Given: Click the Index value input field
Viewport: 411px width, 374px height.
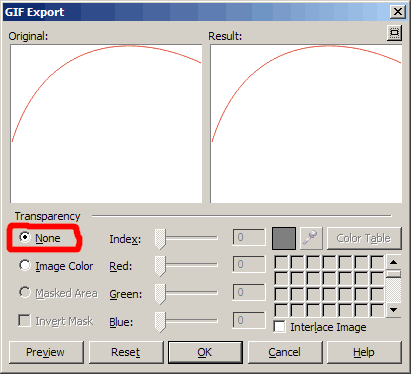Looking at the screenshot, I should (249, 237).
